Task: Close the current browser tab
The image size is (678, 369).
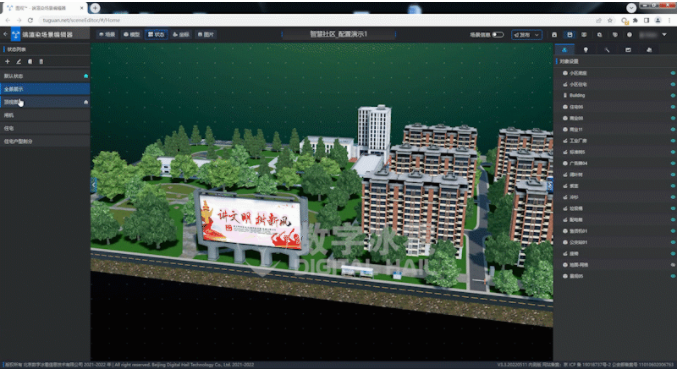Action: click(x=82, y=8)
